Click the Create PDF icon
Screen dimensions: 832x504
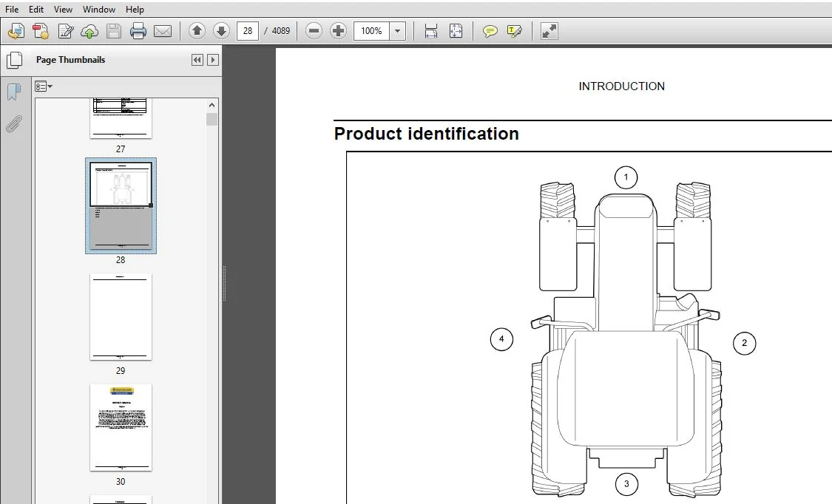pos(41,31)
